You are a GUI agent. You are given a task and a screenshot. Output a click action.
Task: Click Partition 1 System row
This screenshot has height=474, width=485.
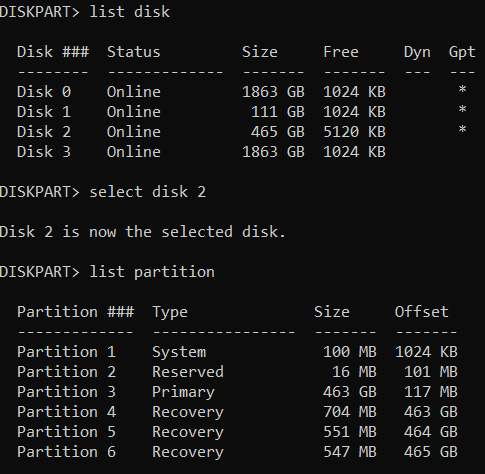point(237,352)
